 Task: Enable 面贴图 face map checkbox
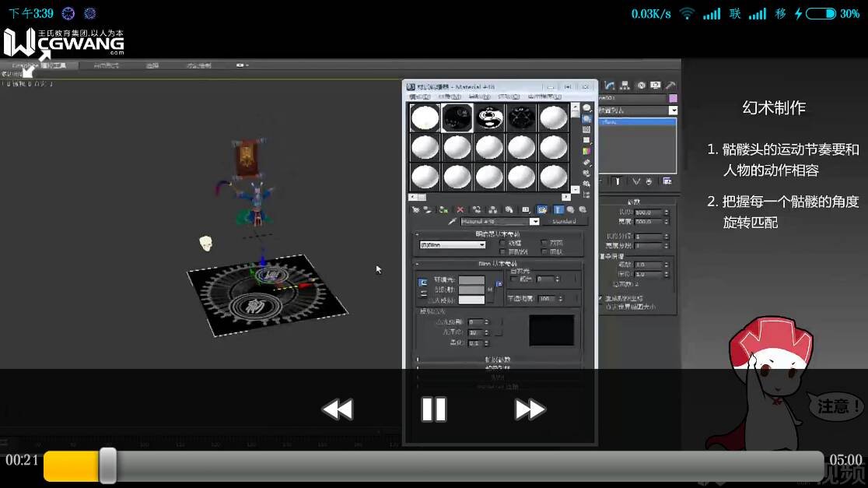502,252
